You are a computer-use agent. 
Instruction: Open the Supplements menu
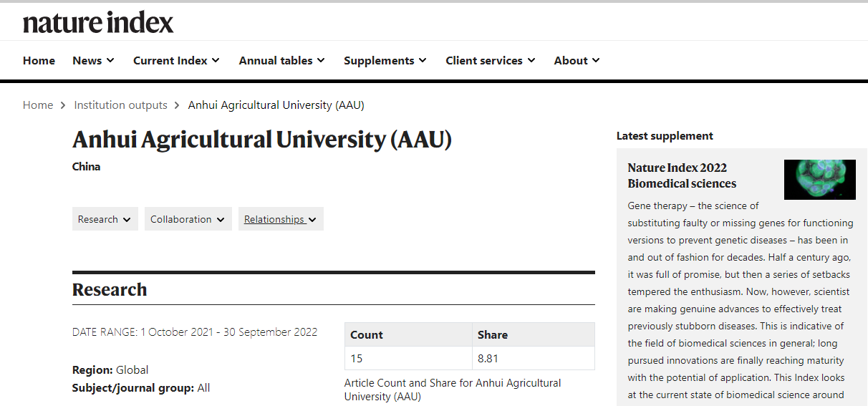[x=385, y=61]
